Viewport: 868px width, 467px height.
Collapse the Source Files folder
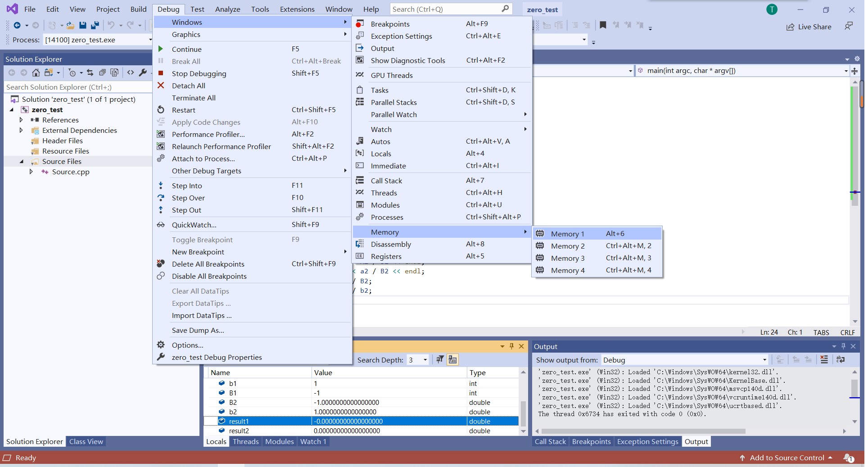(x=22, y=162)
